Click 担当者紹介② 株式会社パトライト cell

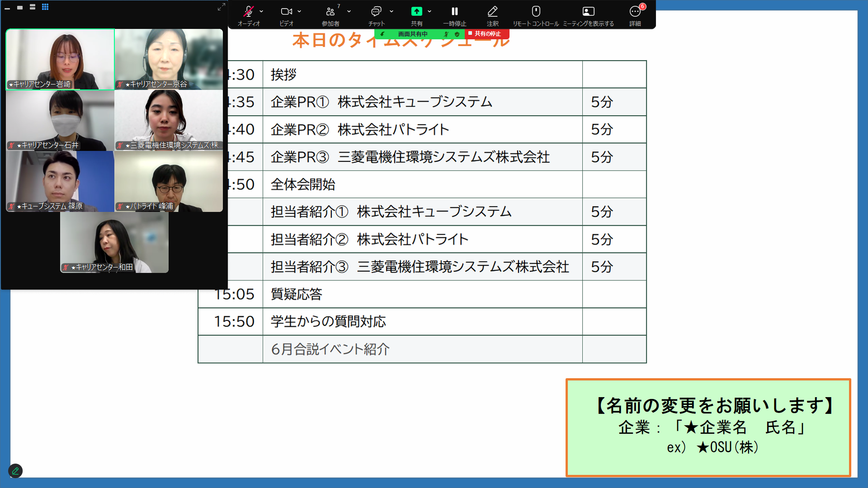pyautogui.click(x=422, y=239)
